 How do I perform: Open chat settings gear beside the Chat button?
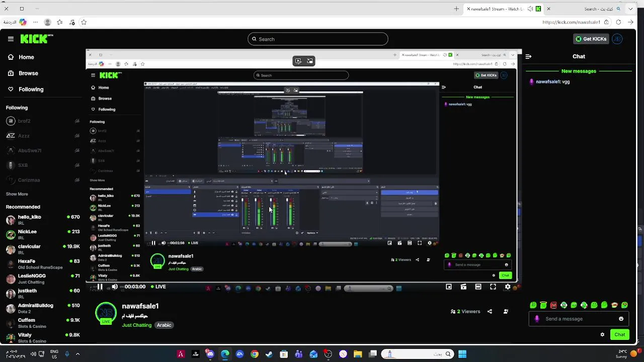(602, 334)
